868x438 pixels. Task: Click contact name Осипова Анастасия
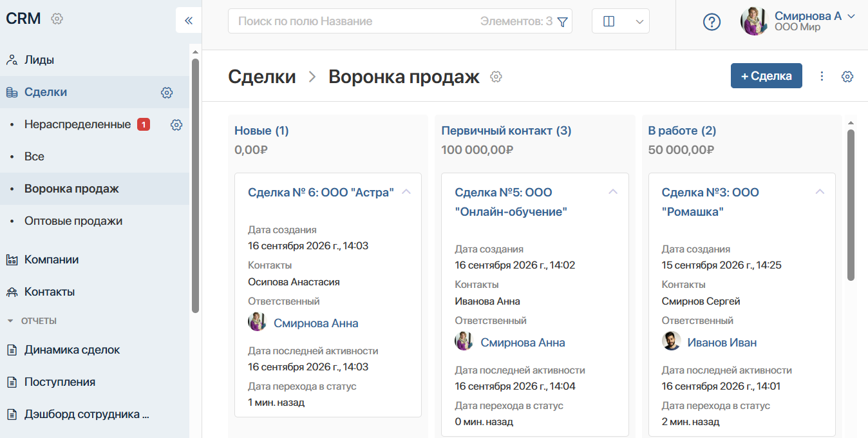click(x=294, y=282)
